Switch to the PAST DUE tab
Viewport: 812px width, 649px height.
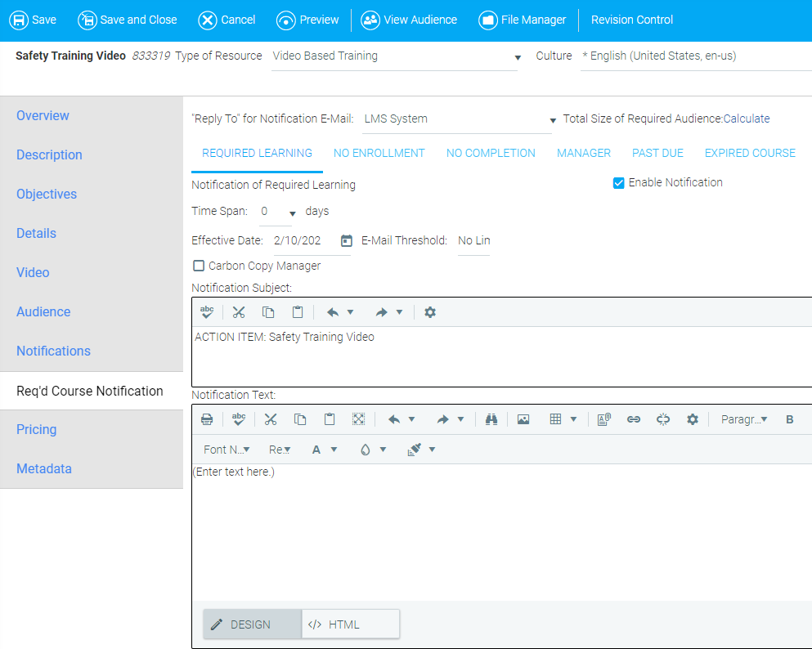tap(657, 153)
